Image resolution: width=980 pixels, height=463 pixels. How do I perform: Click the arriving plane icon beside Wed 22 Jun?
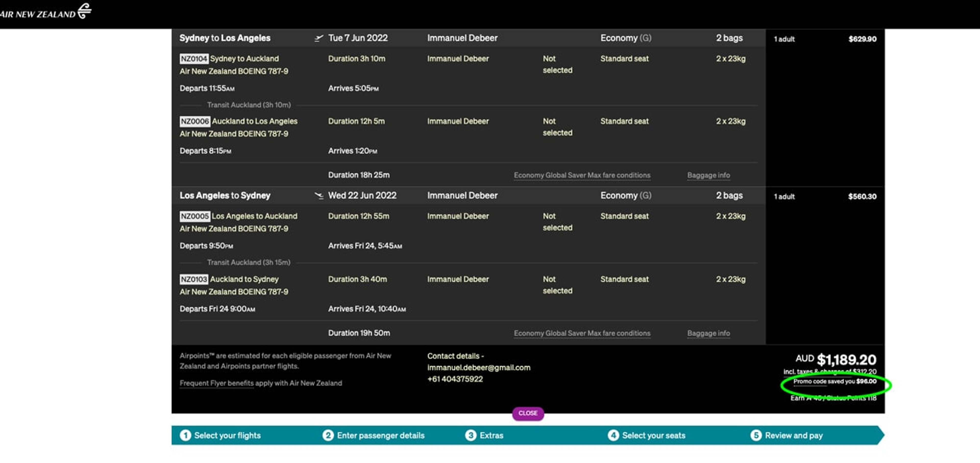pyautogui.click(x=319, y=196)
